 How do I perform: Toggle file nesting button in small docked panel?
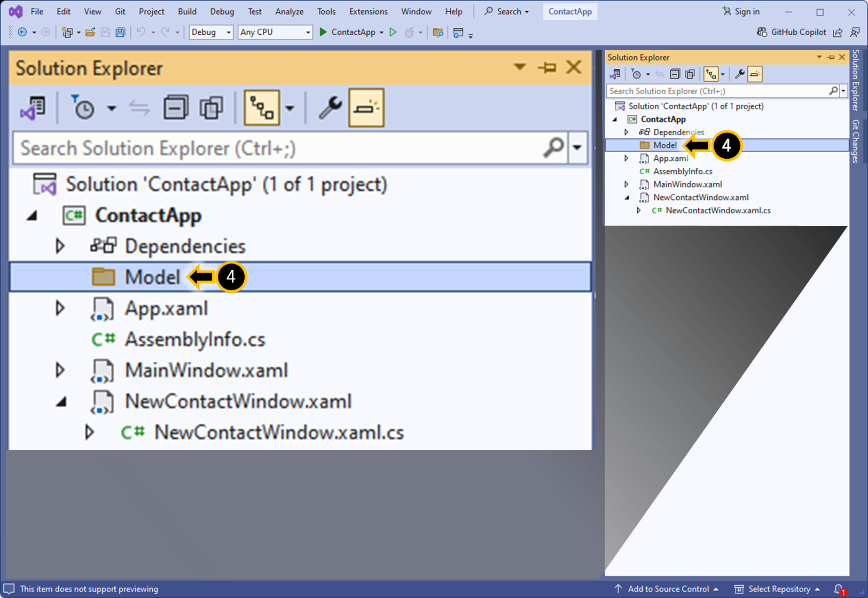pyautogui.click(x=711, y=74)
